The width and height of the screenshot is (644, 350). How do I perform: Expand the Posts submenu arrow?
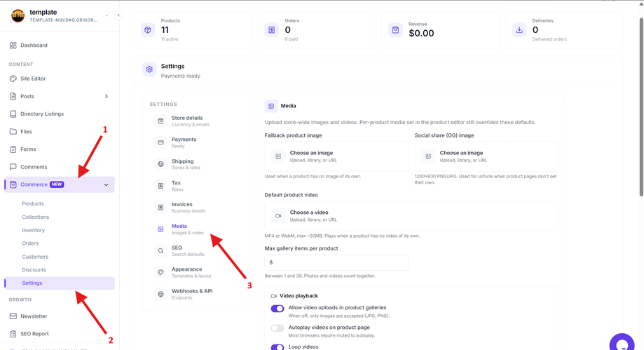coord(106,96)
